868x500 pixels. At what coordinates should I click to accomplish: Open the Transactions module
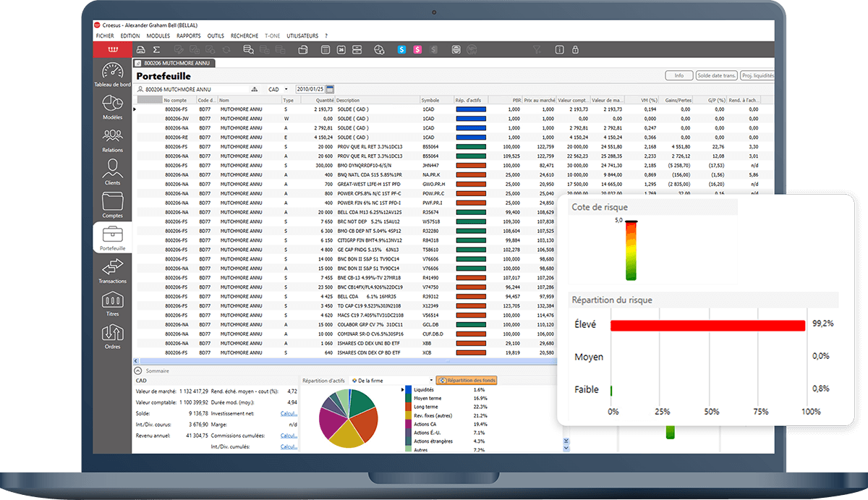pyautogui.click(x=112, y=271)
